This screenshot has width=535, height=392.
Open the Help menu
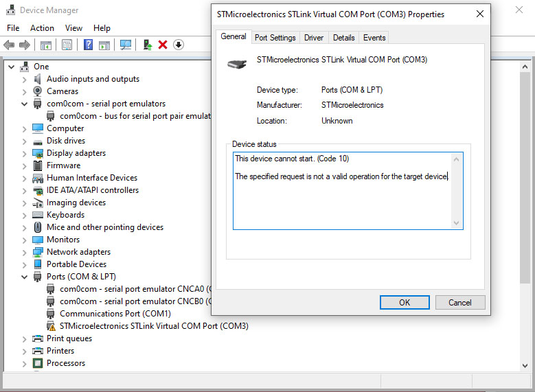pyautogui.click(x=102, y=28)
